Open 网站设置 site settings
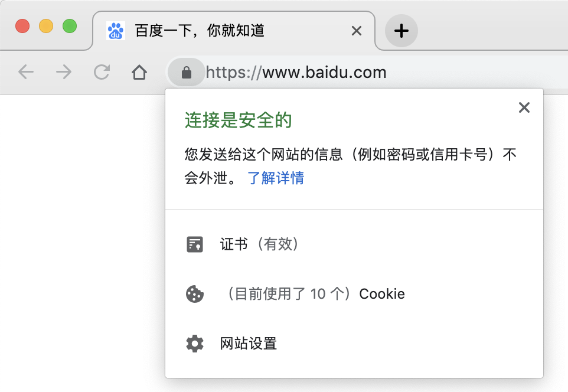Screen dimensions: 568x392 (x=249, y=344)
